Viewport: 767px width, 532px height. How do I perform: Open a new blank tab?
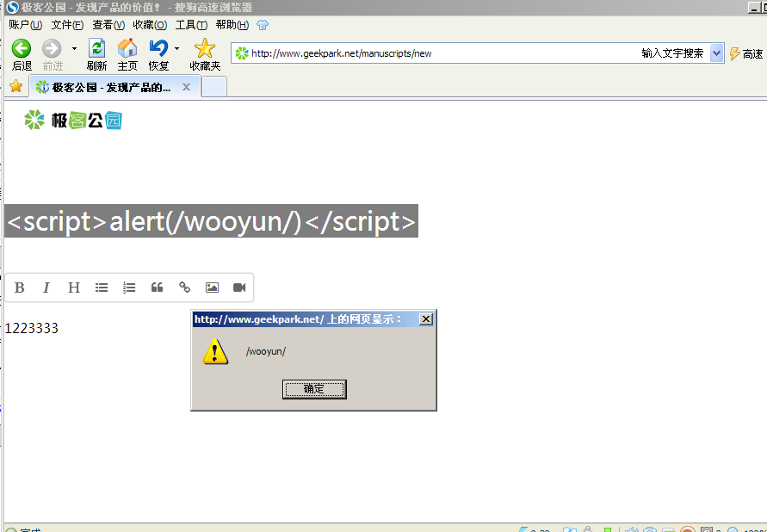(x=214, y=87)
